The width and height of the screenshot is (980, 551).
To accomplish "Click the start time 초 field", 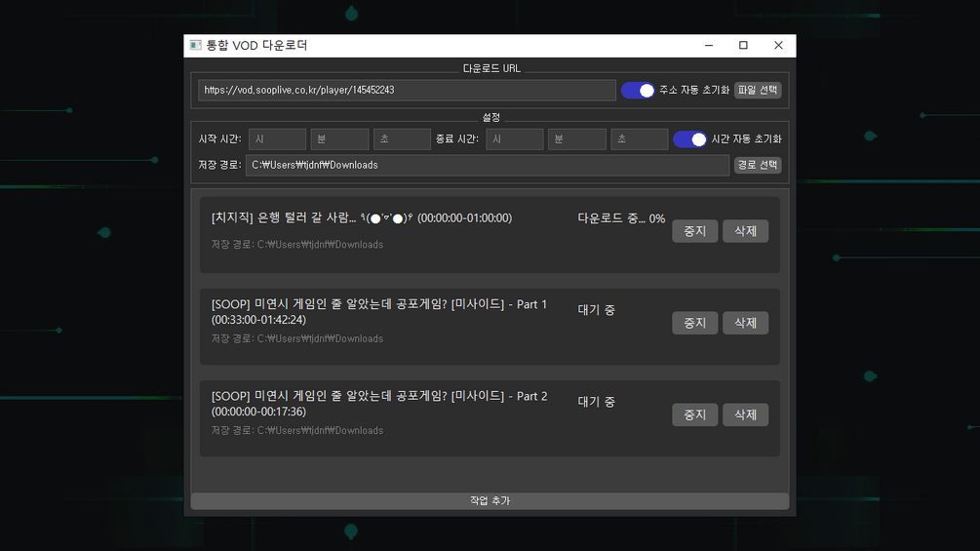I will coord(402,138).
